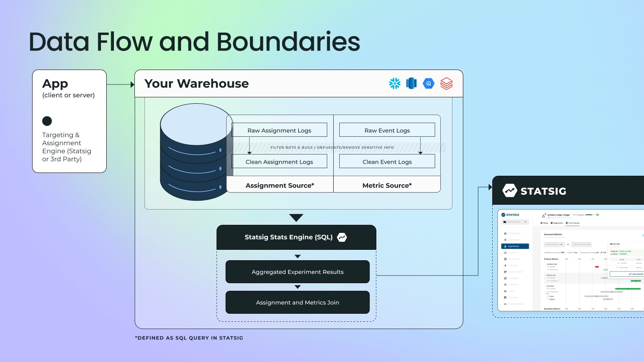Click the Statsig logo beside Stats Engine (SQL)

coord(342,237)
